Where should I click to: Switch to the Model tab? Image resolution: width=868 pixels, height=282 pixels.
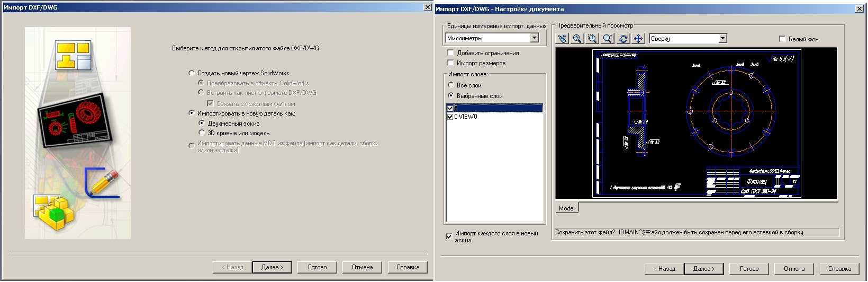click(566, 208)
